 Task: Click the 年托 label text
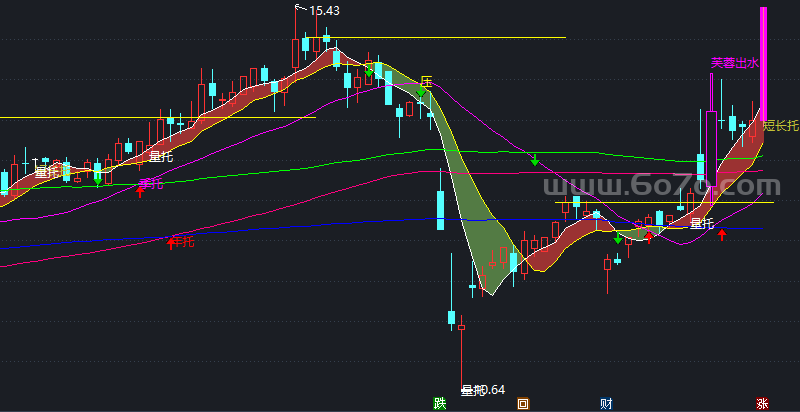pyautogui.click(x=185, y=241)
